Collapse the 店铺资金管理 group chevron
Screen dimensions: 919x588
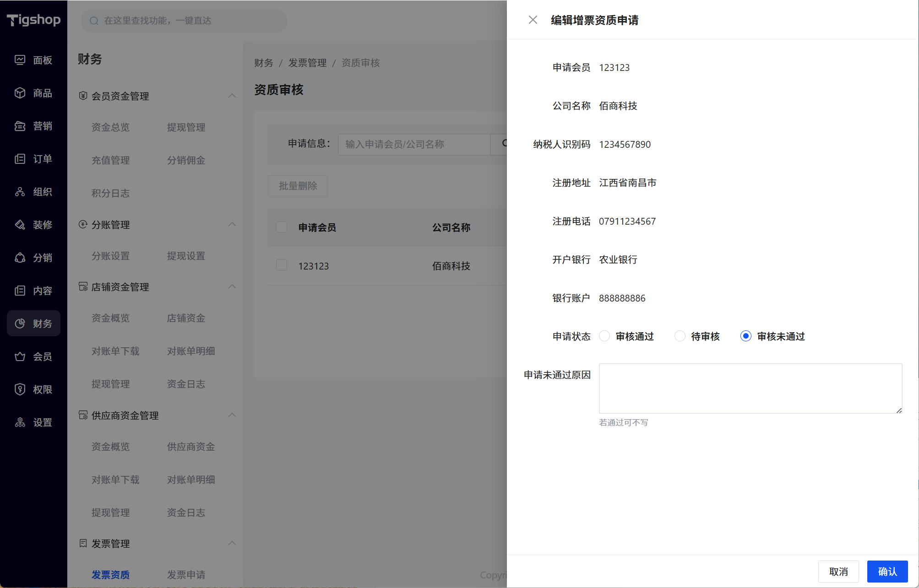coord(232,286)
